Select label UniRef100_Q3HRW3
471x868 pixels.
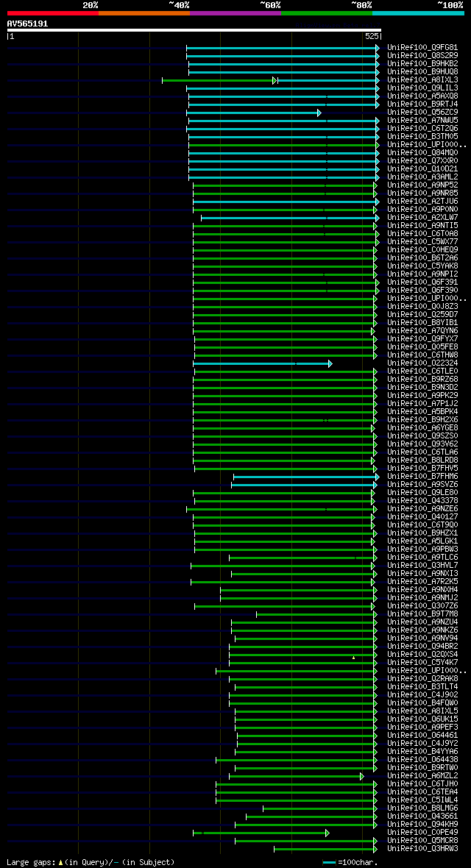point(422,847)
